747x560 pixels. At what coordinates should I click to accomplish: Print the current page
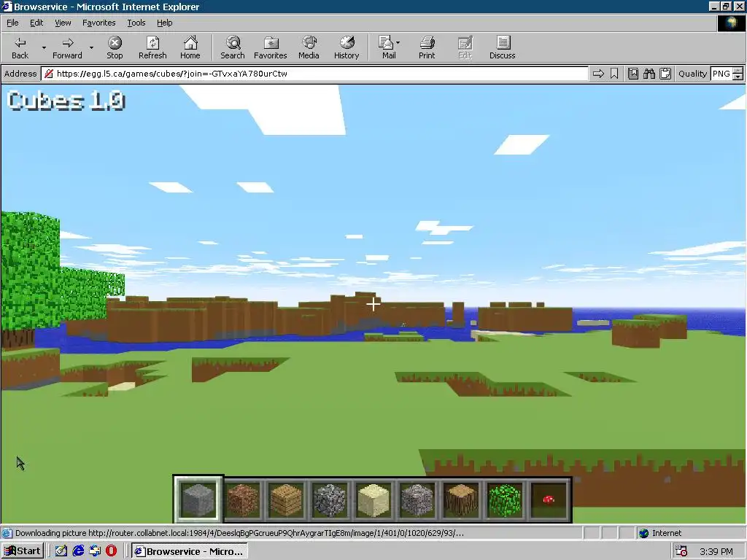pos(427,47)
